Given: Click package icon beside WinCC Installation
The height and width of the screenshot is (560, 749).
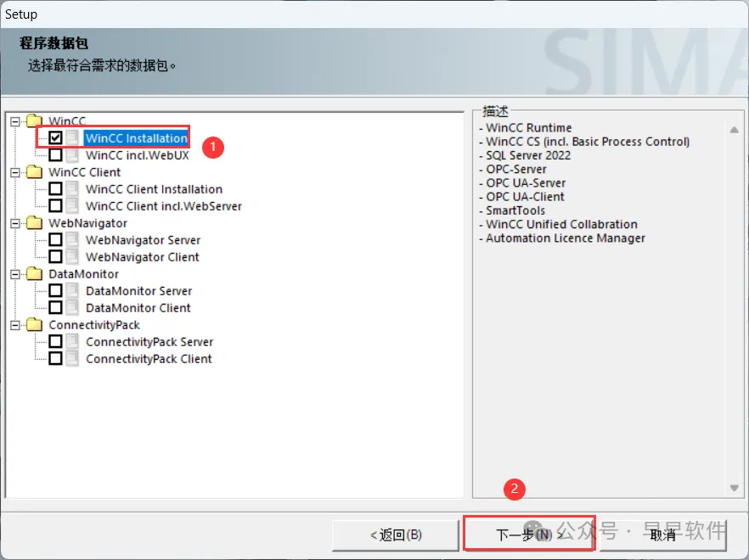Looking at the screenshot, I should [72, 138].
